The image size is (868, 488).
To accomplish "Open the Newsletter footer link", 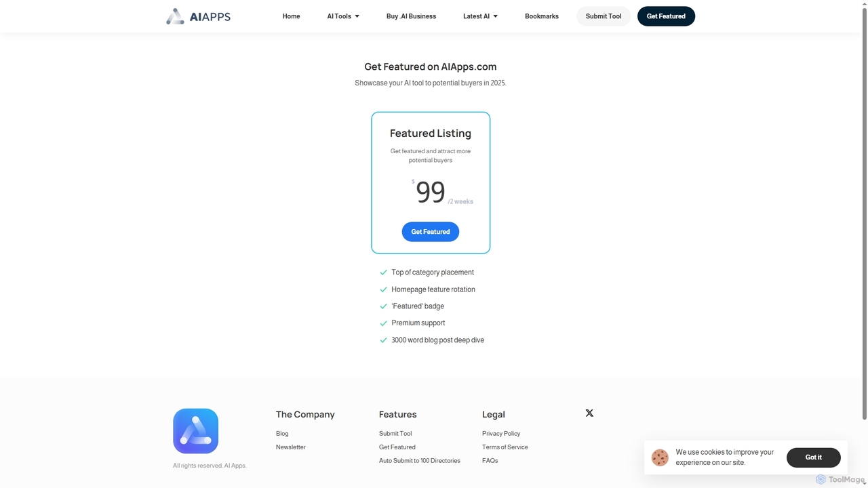I will point(291,447).
